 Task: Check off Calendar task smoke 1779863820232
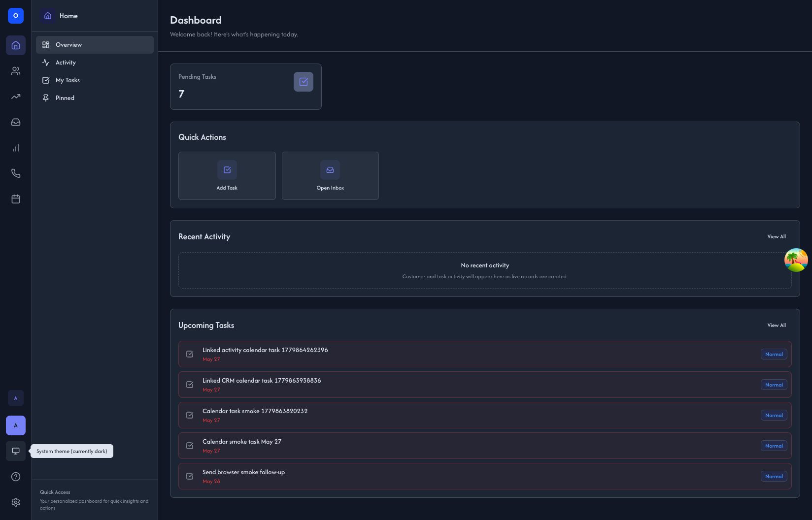[x=190, y=415]
